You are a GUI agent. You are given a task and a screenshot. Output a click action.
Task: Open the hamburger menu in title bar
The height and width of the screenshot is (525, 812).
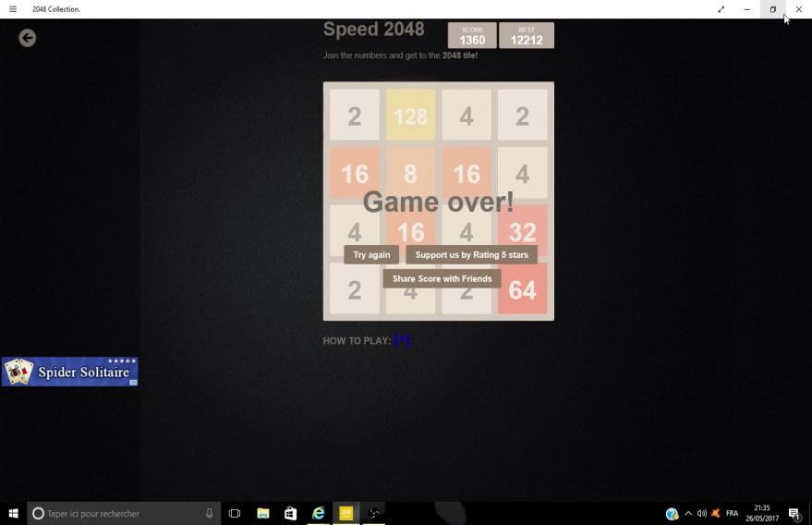pos(13,9)
